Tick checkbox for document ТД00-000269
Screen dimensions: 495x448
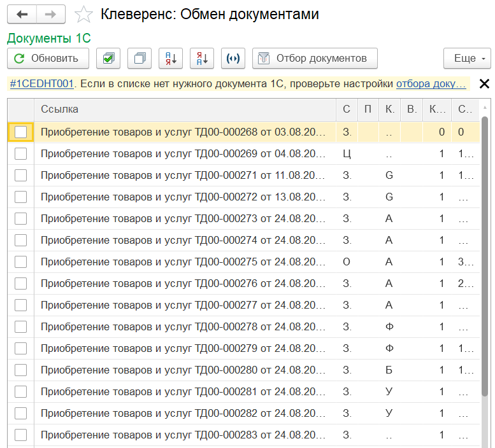(21, 154)
